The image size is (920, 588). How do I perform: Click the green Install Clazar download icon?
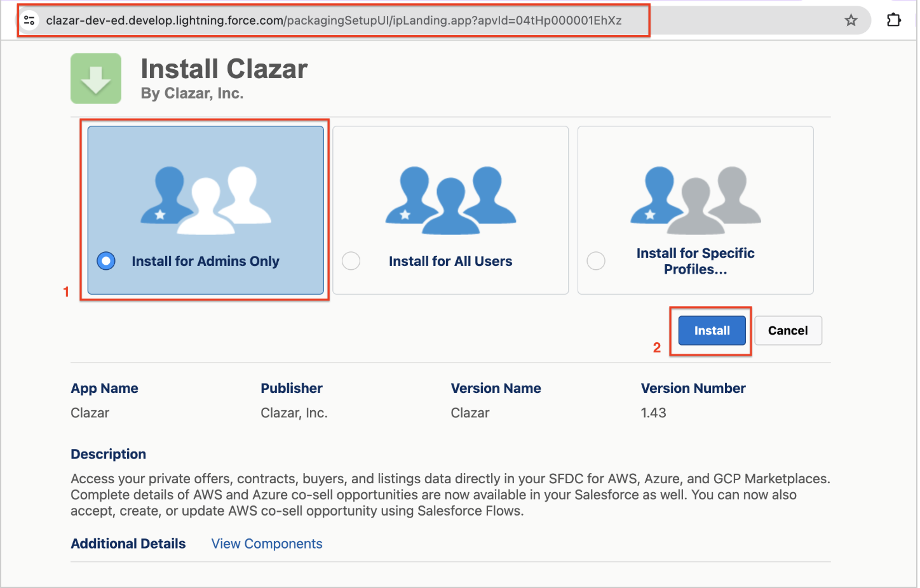(96, 79)
